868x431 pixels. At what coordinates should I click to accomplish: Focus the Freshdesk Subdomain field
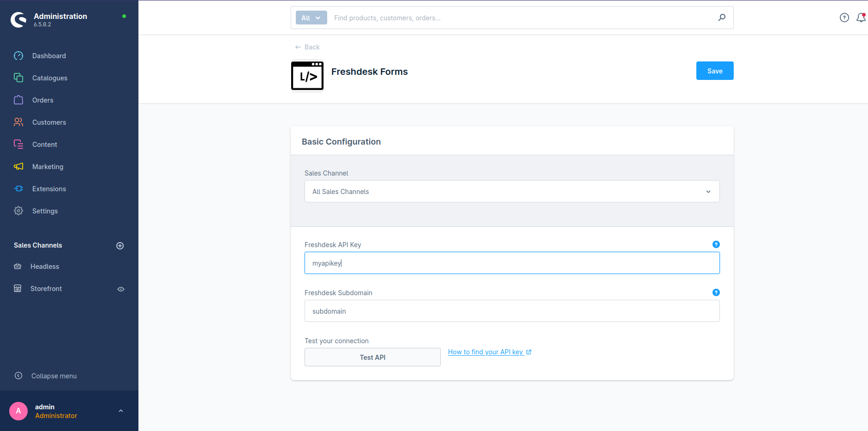coord(512,311)
